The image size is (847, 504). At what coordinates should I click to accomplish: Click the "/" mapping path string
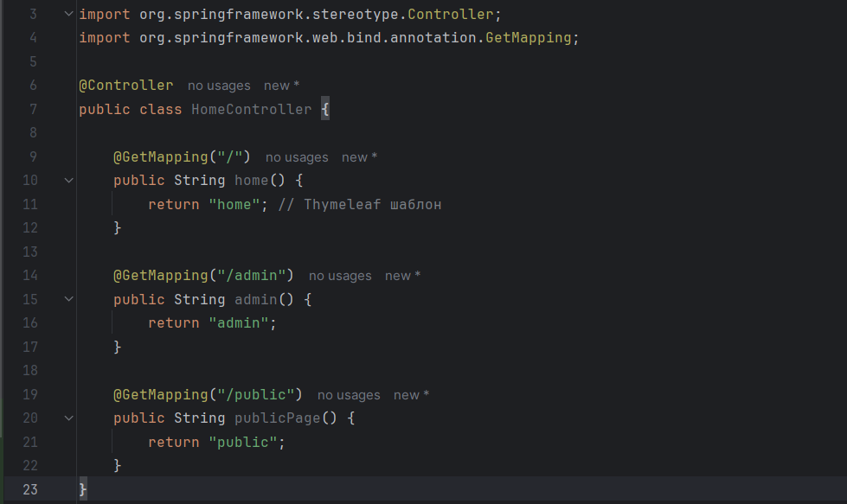point(229,157)
